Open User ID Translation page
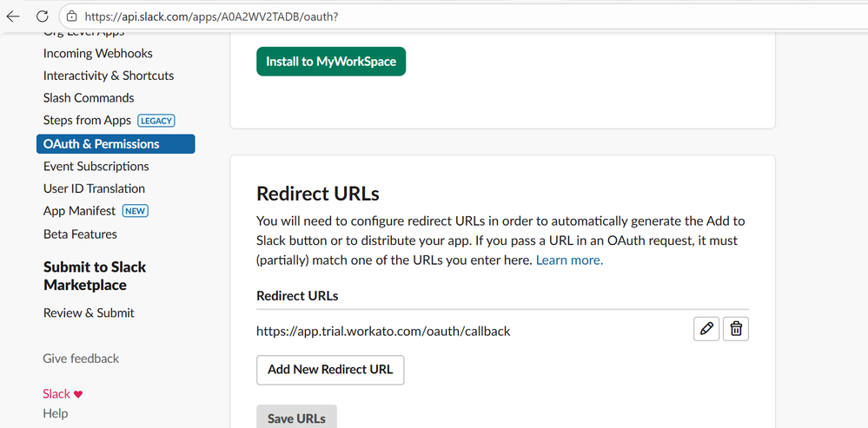This screenshot has width=868, height=428. coord(94,188)
